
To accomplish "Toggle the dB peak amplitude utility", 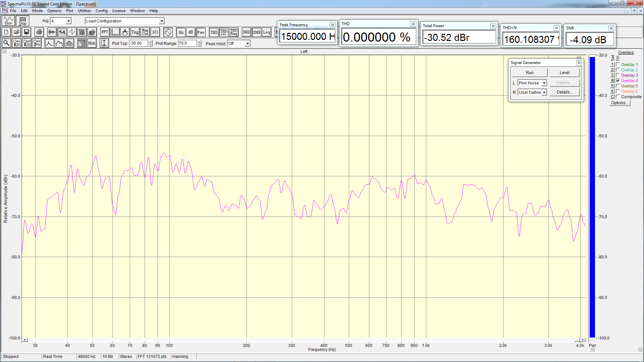I will [191, 32].
